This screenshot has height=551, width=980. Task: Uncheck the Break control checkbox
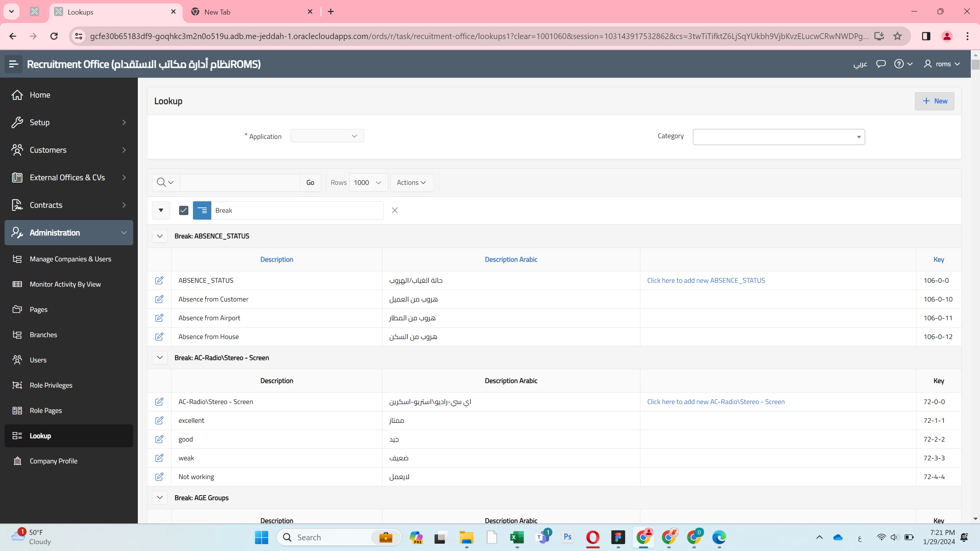click(184, 210)
